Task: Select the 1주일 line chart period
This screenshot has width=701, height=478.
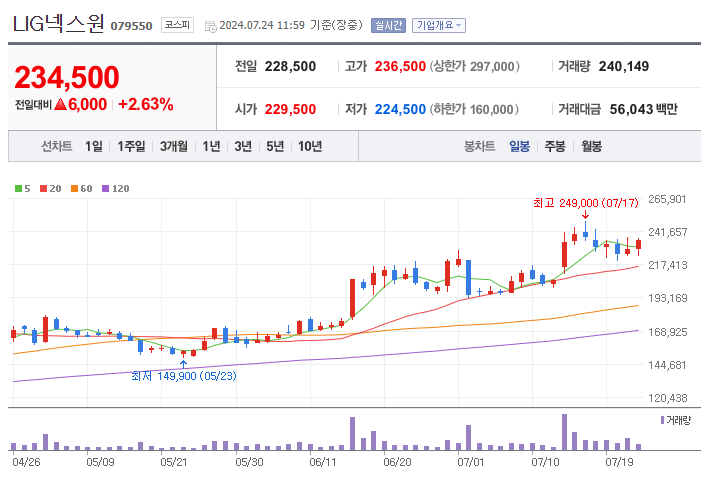Action: coord(131,146)
